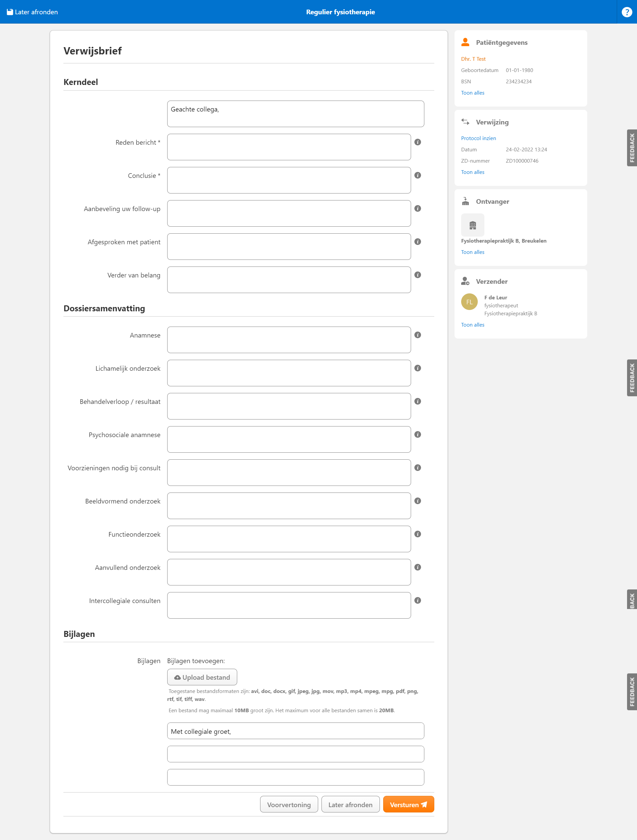The width and height of the screenshot is (637, 840).
Task: Expand Patiëntgegevens with Toon alles
Action: click(x=472, y=93)
